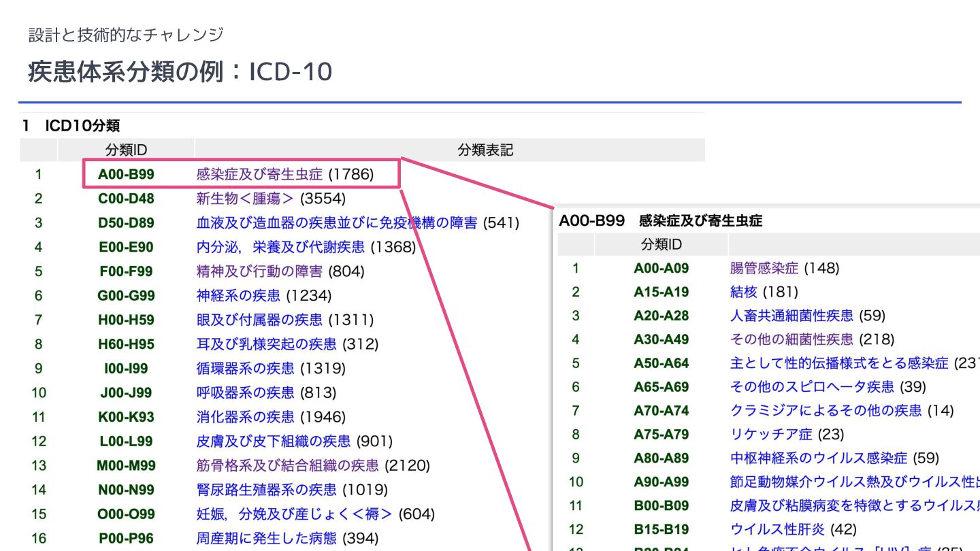
Task: Select classification ID G00-G99
Action: click(x=126, y=295)
